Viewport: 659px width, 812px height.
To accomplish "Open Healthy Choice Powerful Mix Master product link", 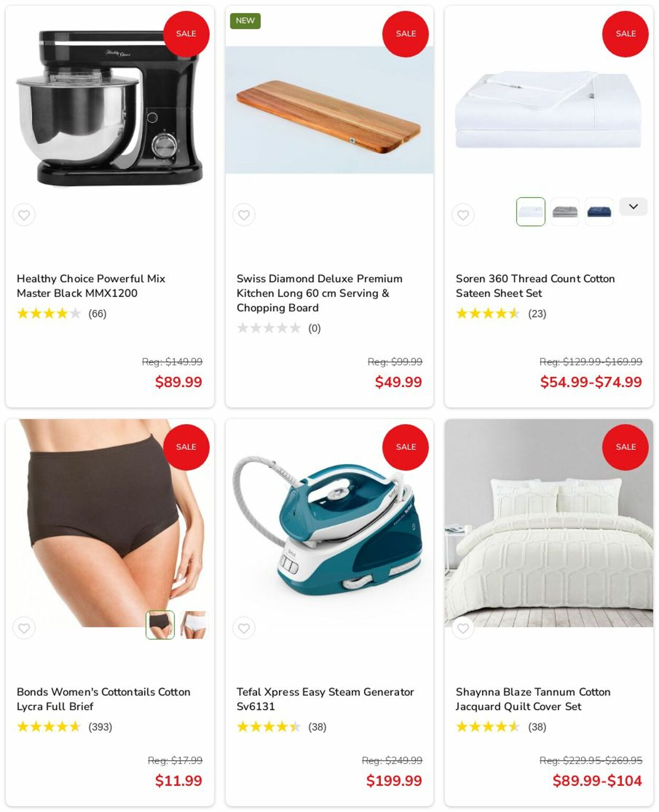I will point(91,286).
